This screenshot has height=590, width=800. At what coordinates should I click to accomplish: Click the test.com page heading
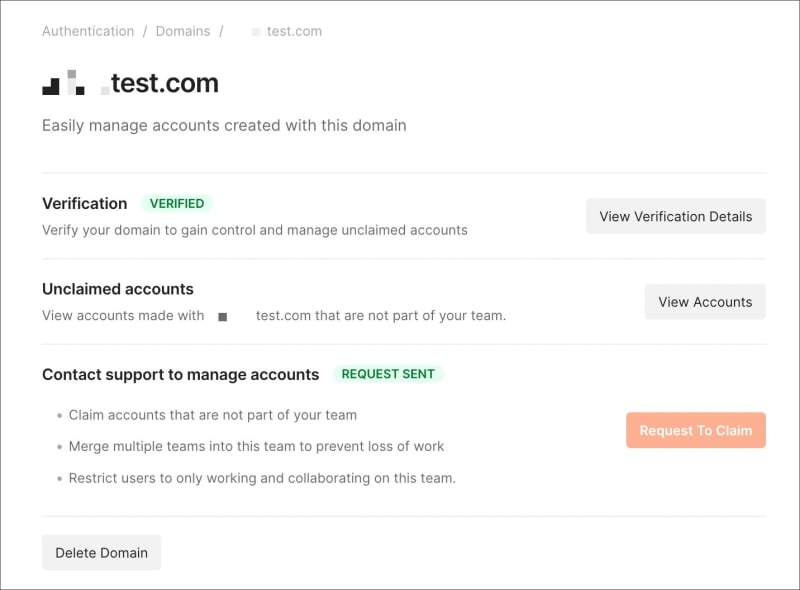click(164, 84)
